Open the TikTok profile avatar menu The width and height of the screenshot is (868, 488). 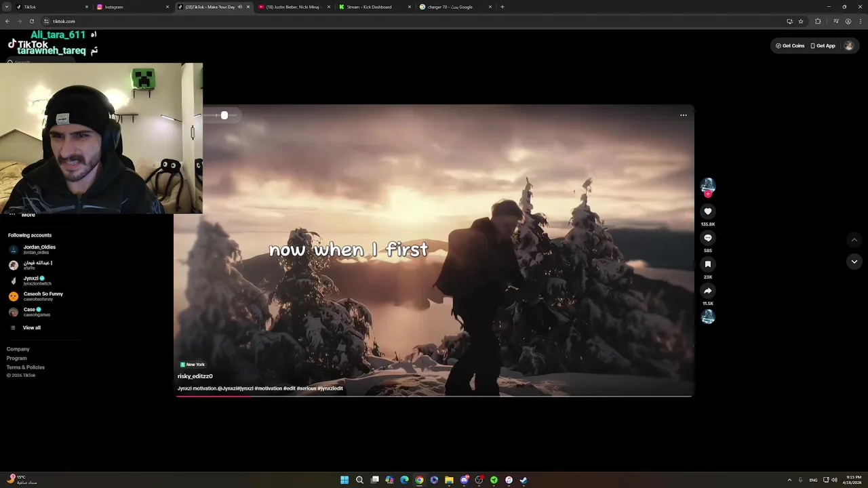tap(848, 46)
